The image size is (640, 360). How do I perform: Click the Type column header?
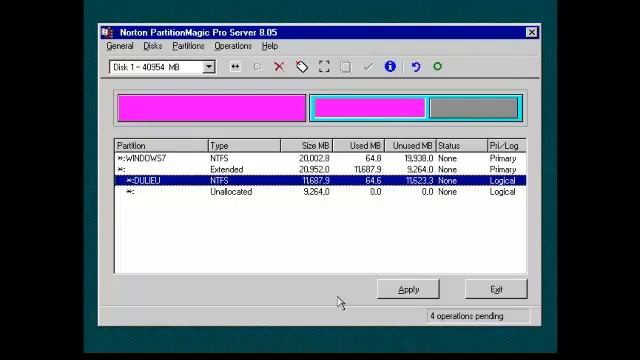coord(244,146)
